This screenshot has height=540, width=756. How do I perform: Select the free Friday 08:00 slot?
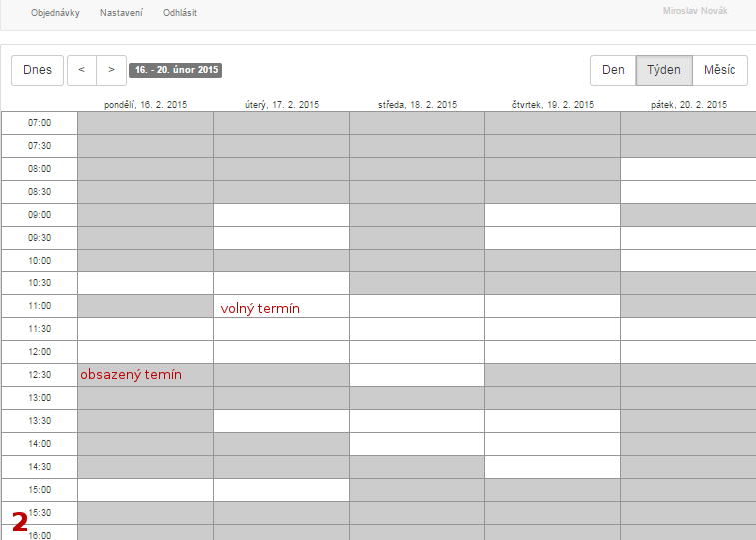click(687, 169)
